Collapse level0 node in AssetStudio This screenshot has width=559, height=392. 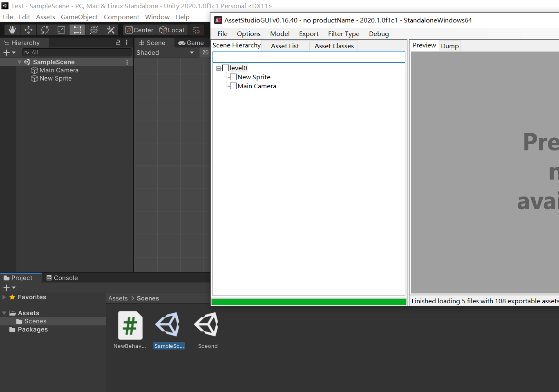pos(218,68)
